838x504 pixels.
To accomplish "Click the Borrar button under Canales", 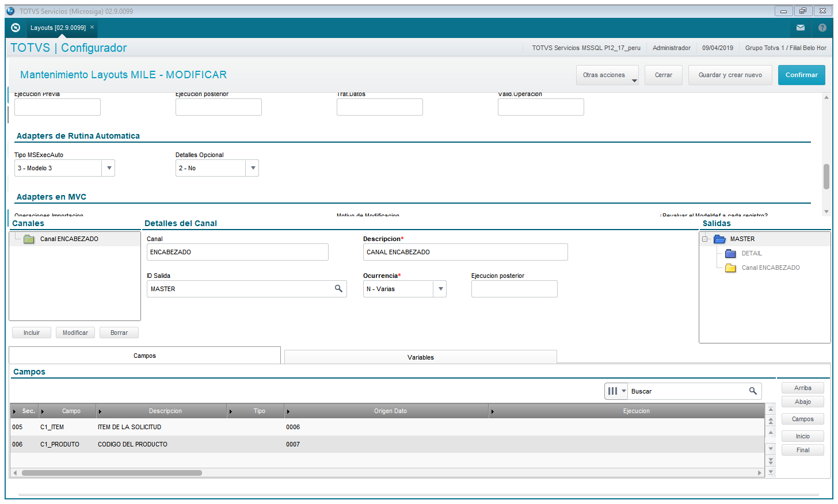I will tap(119, 333).
